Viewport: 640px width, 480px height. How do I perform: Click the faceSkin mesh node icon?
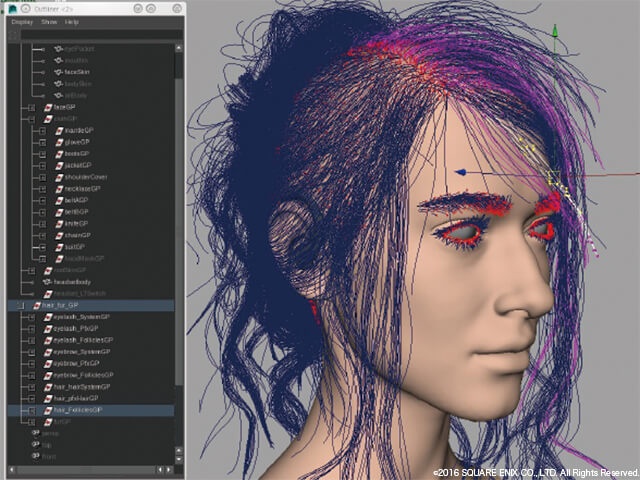click(59, 72)
